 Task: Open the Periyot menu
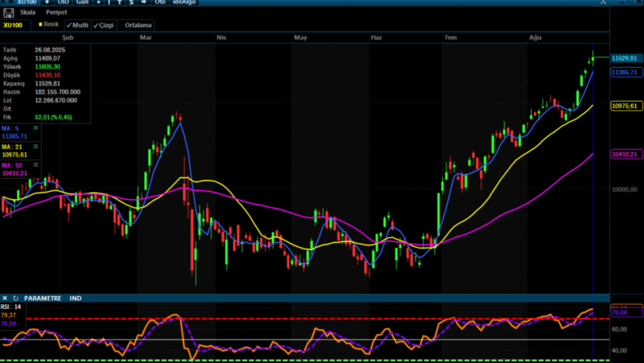[x=55, y=13]
